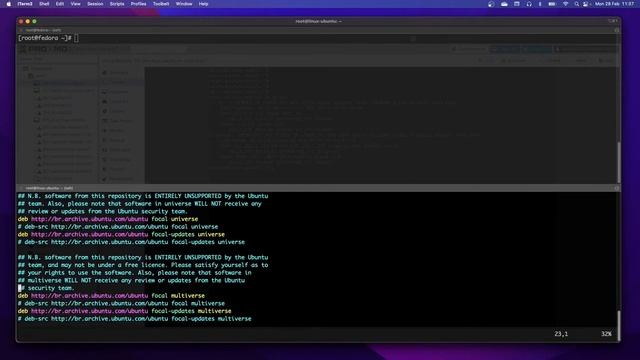
Task: Open the Apple menu
Action: tap(9, 4)
